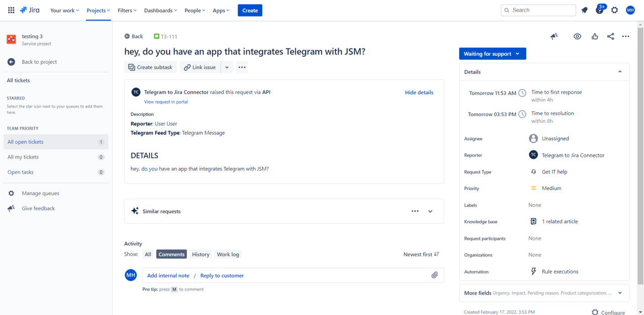The image size is (644, 315).
Task: Click the green T3-111 issue type icon
Action: tap(156, 36)
